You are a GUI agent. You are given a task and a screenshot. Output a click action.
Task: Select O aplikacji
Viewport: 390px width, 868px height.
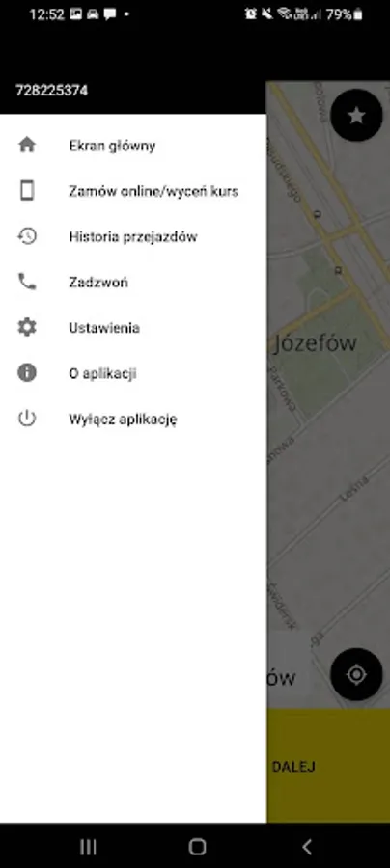tap(133, 372)
